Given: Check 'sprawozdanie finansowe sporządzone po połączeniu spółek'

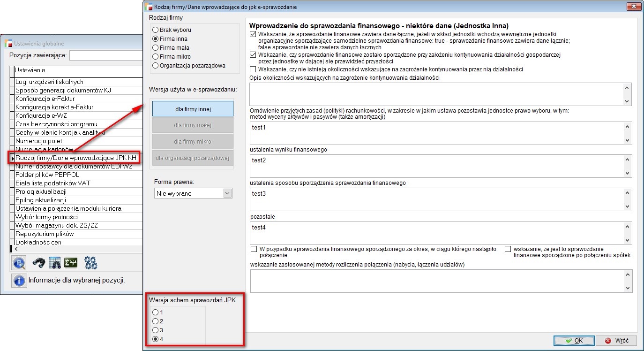Looking at the screenshot, I should tap(508, 249).
